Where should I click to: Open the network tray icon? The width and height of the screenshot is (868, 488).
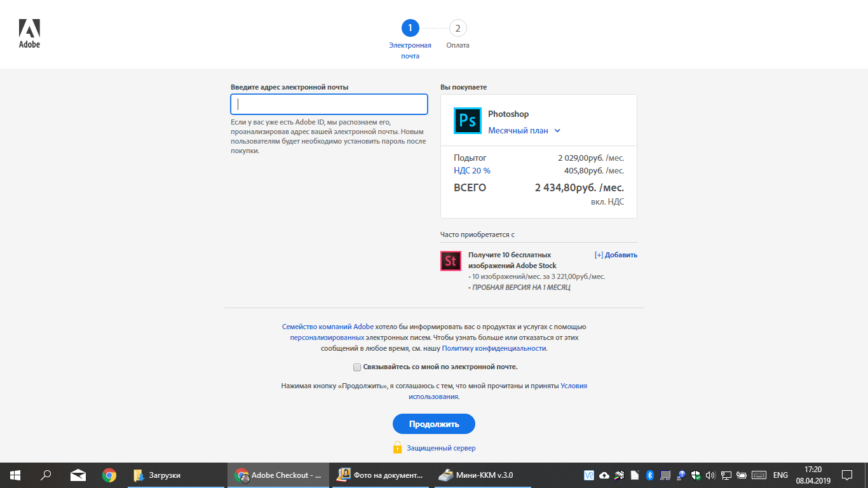pos(726,475)
